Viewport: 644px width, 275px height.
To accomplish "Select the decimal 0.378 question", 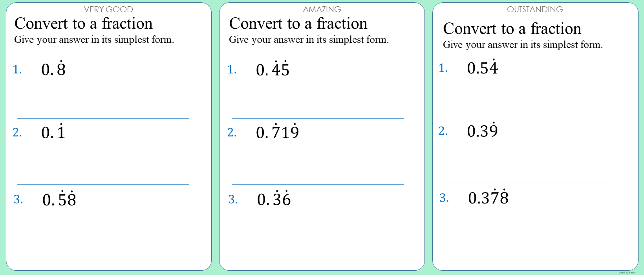I will pyautogui.click(x=488, y=198).
